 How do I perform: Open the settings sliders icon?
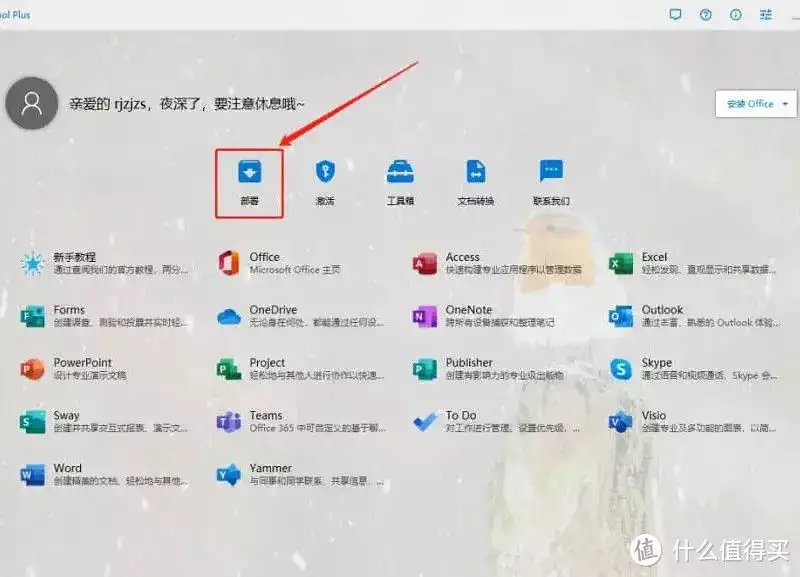767,15
